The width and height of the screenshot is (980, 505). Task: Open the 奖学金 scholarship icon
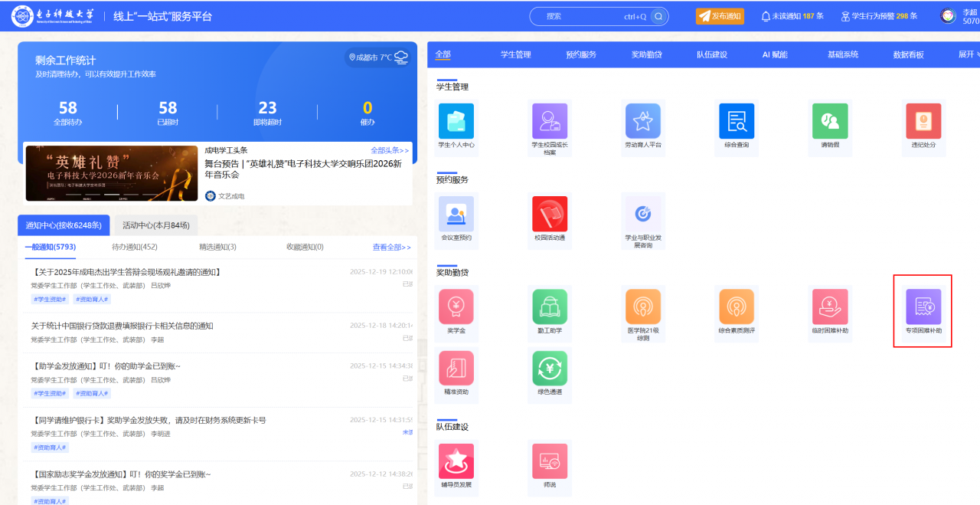coord(456,307)
